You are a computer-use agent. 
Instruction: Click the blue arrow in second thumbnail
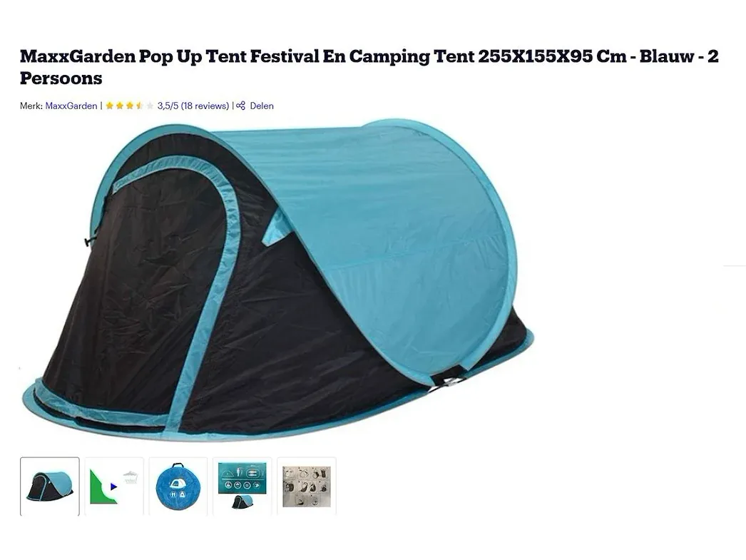point(113,487)
